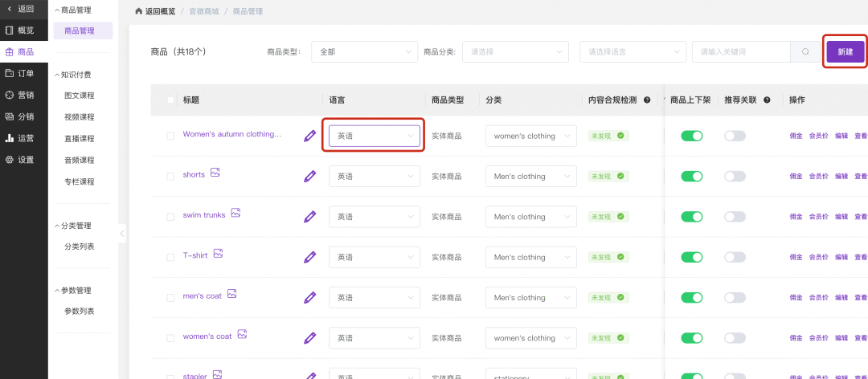Image resolution: width=868 pixels, height=379 pixels.
Task: Click the home icon in the breadcrumb
Action: click(139, 11)
